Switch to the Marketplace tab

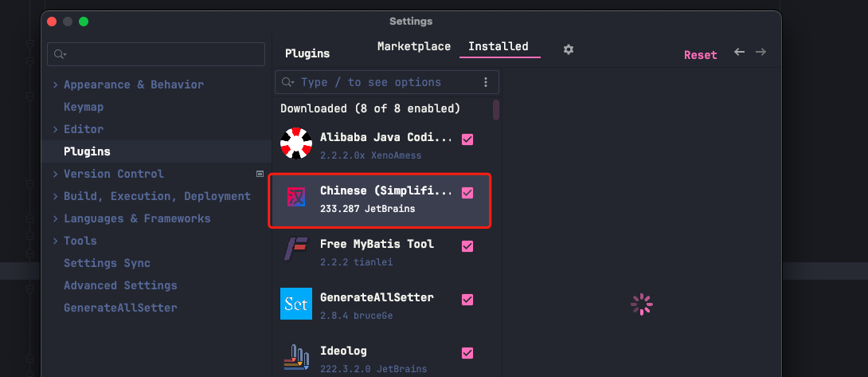point(414,46)
